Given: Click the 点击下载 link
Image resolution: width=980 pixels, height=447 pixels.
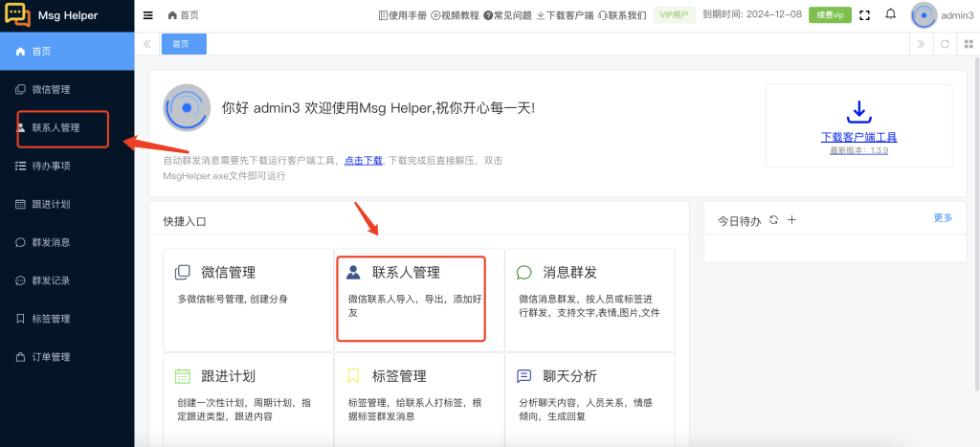Looking at the screenshot, I should pos(364,161).
